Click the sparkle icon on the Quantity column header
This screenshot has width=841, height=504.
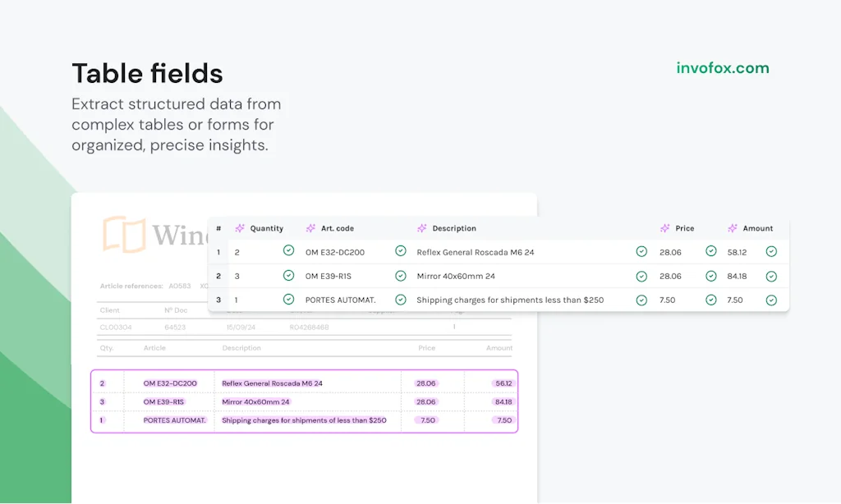click(x=239, y=228)
